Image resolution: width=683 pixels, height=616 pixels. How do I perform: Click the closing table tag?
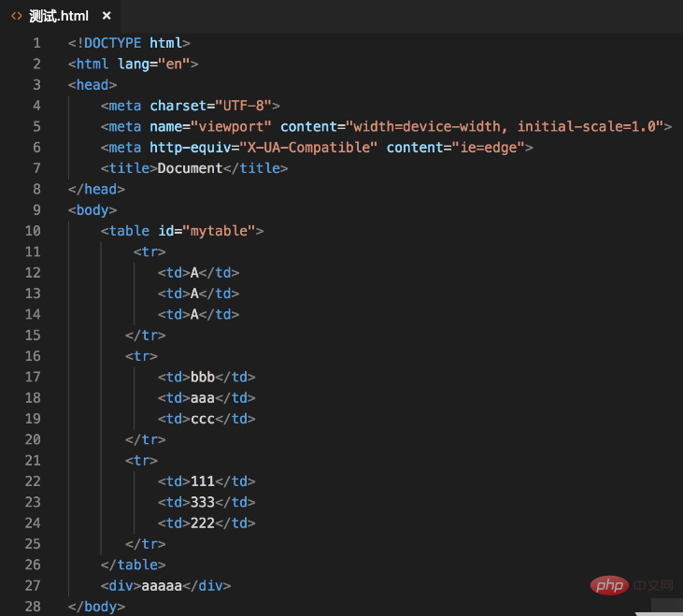(134, 566)
